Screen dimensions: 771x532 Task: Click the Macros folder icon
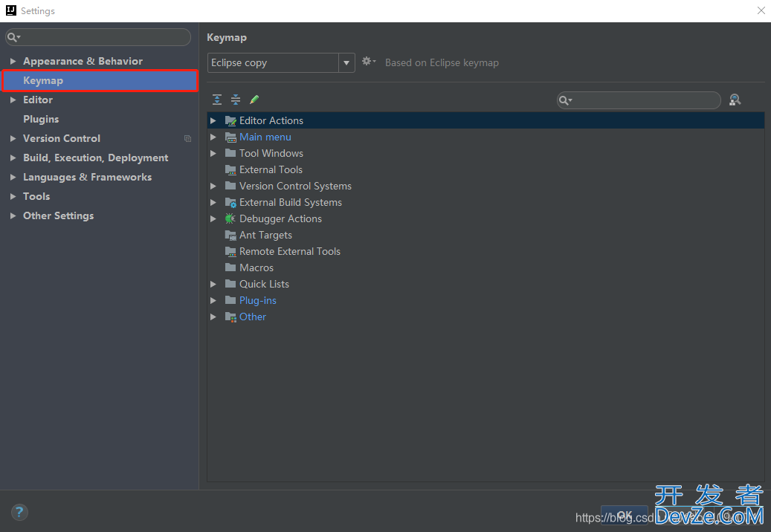pos(230,267)
